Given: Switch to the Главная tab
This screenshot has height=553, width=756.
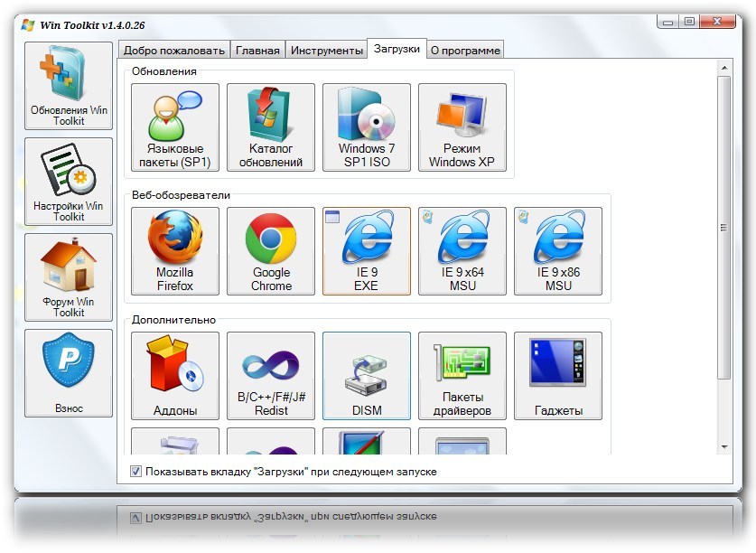Looking at the screenshot, I should pos(257,51).
